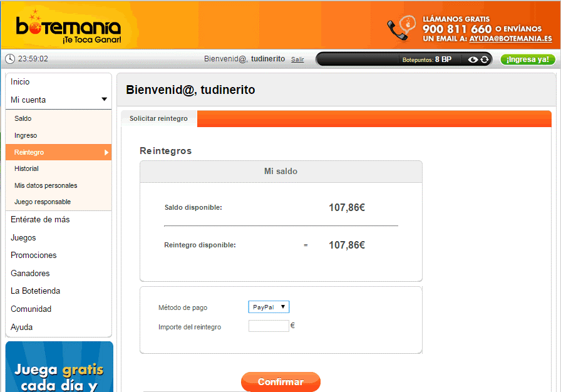Click the Botepuntos 8 BP display

click(427, 59)
